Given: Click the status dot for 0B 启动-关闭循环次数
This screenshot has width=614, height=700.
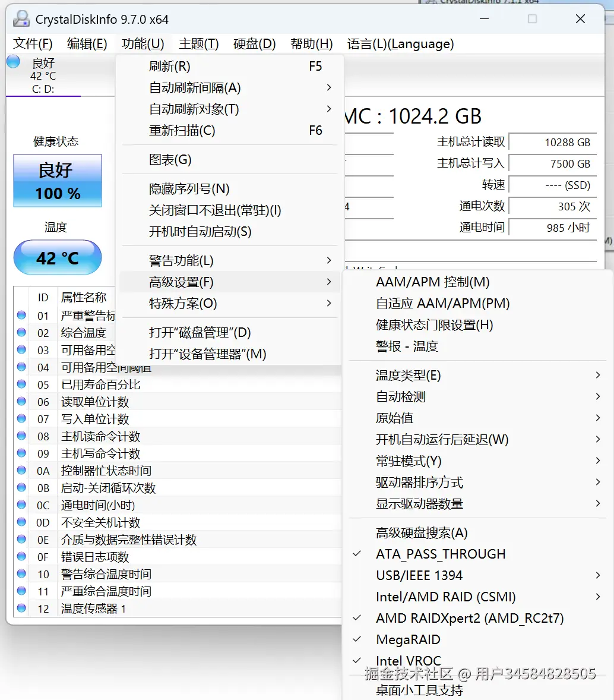Looking at the screenshot, I should [x=21, y=487].
